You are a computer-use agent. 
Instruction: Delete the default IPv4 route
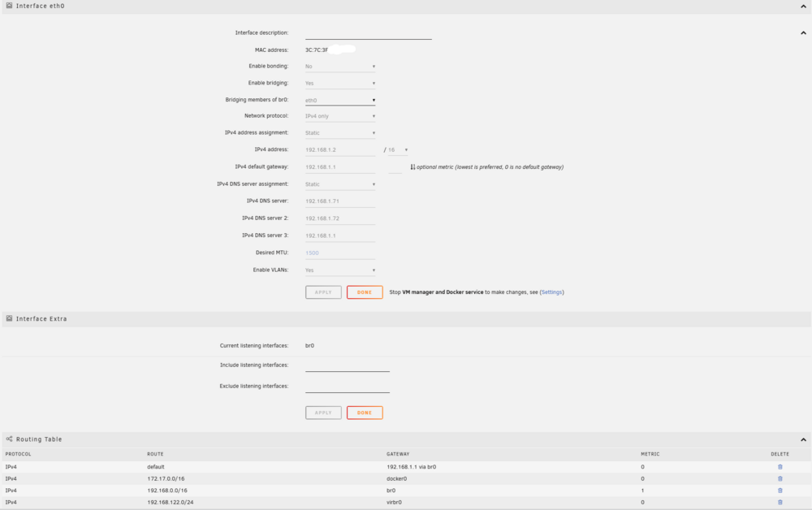click(780, 466)
